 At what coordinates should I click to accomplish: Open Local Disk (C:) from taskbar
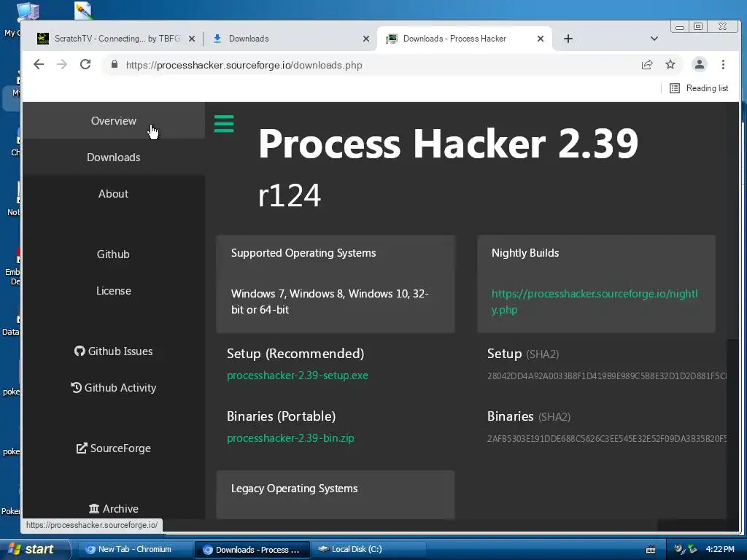tap(370, 550)
